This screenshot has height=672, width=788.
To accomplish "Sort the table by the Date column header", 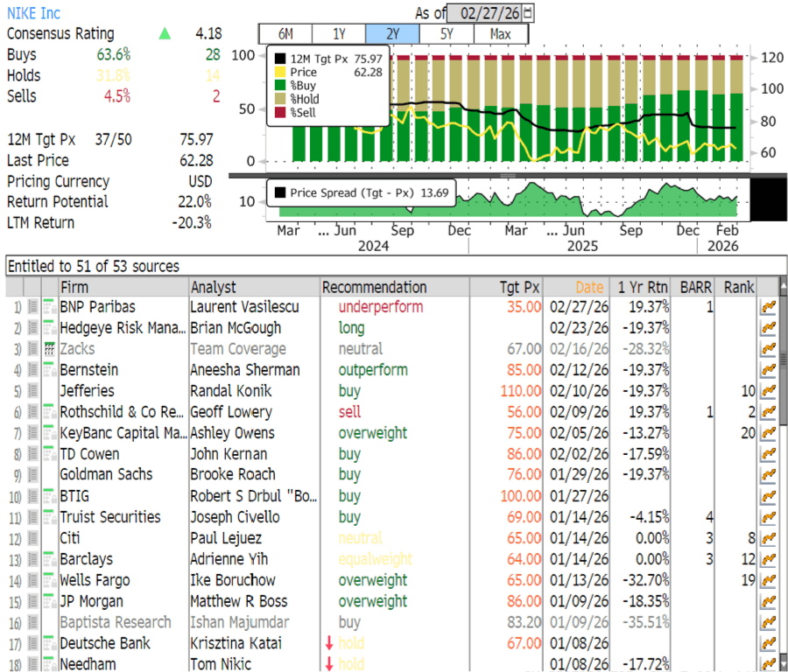I will [588, 287].
